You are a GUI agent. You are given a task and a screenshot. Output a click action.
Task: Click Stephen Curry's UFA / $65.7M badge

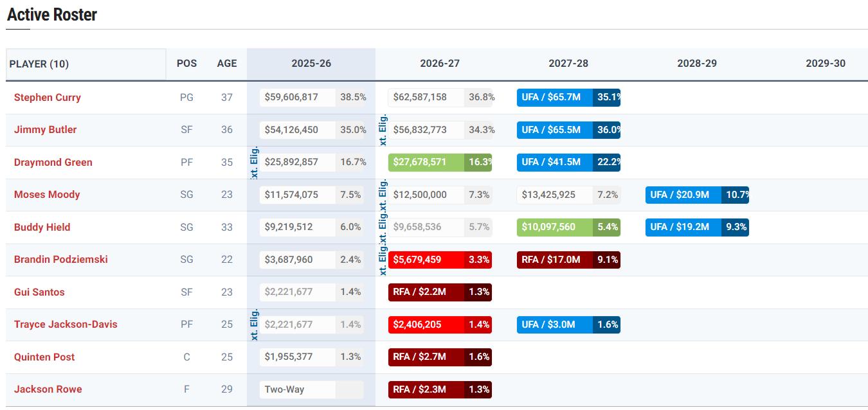(x=555, y=98)
